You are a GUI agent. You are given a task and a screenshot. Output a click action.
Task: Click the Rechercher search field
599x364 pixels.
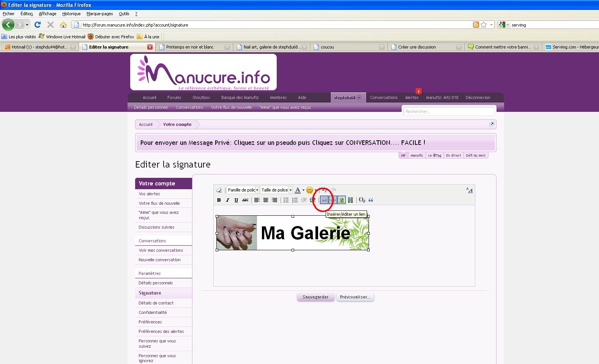448,111
